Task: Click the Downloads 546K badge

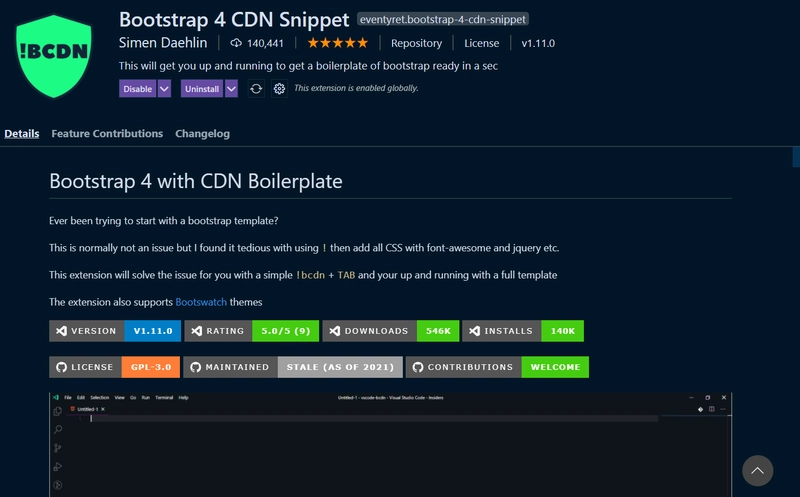Action: (x=391, y=331)
